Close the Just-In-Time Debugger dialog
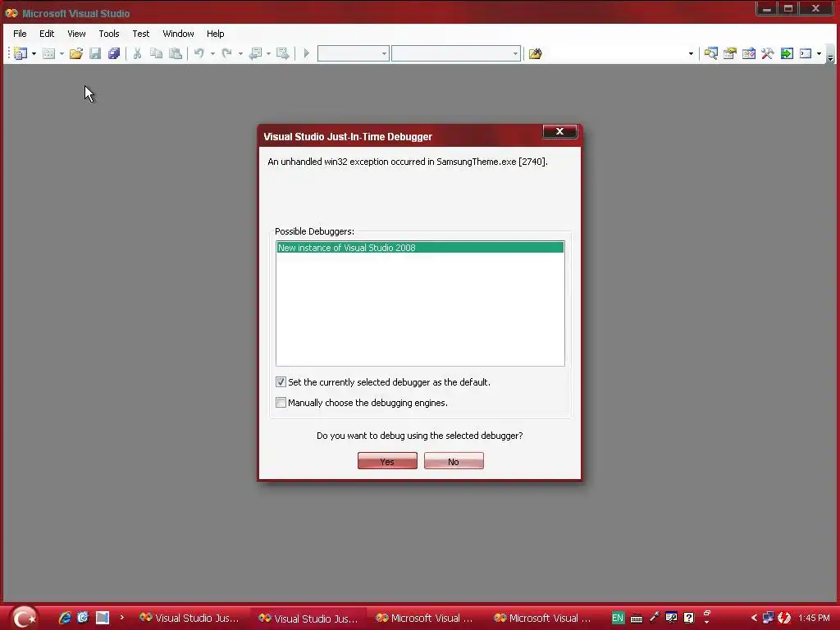This screenshot has height=630, width=840. (559, 131)
